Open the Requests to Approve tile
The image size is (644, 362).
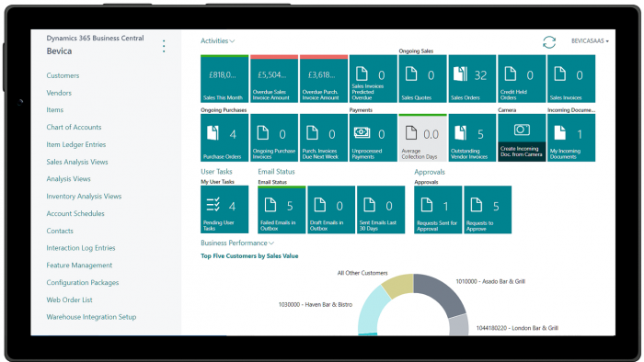[488, 209]
